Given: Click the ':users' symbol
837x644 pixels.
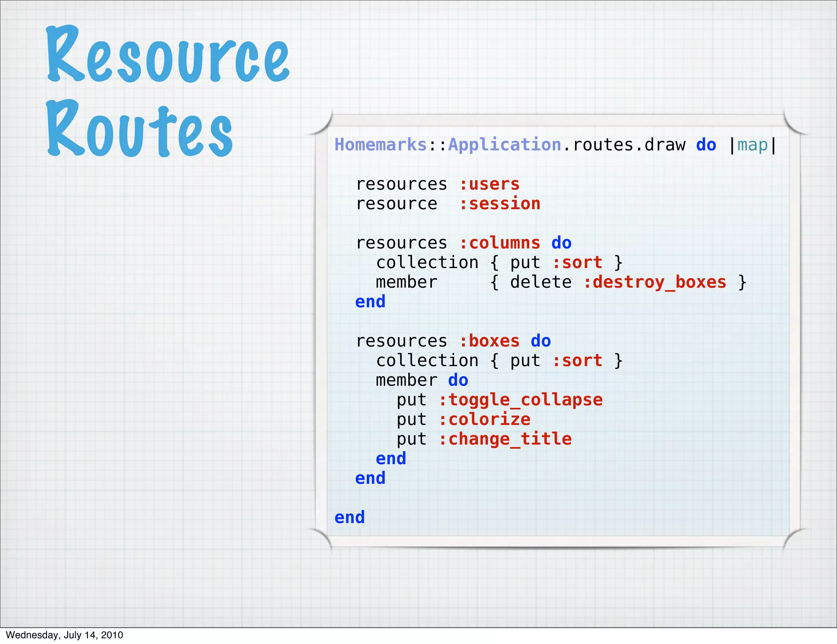Looking at the screenshot, I should coord(489,184).
